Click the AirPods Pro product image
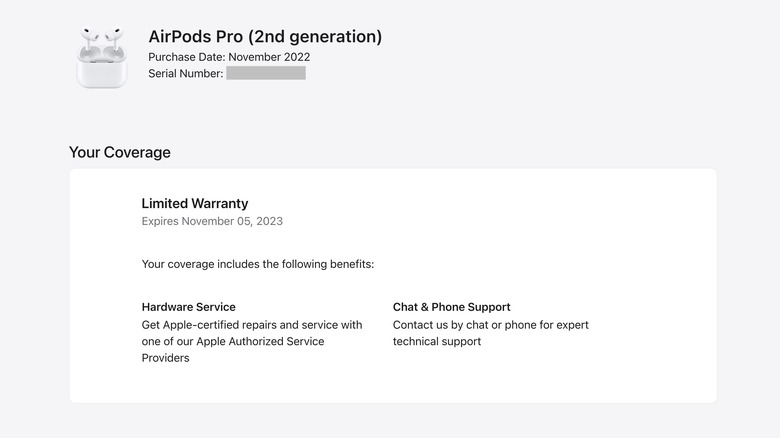 click(101, 58)
